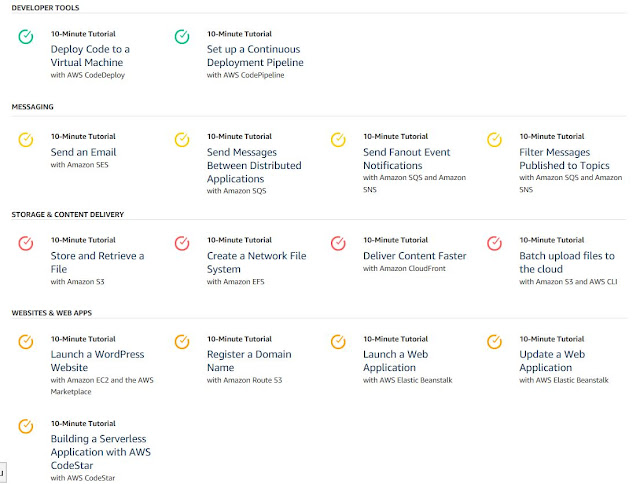Open Building a Serverless Application with AWS CodeStar
This screenshot has width=640, height=484.
pos(100,452)
